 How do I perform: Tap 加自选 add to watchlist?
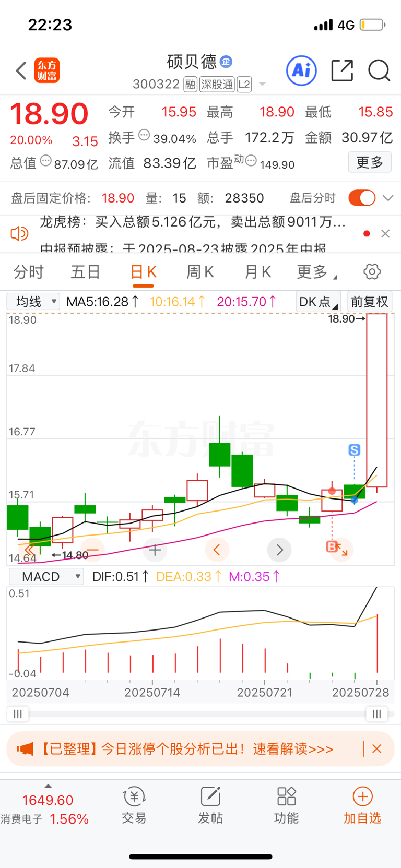[x=362, y=805]
